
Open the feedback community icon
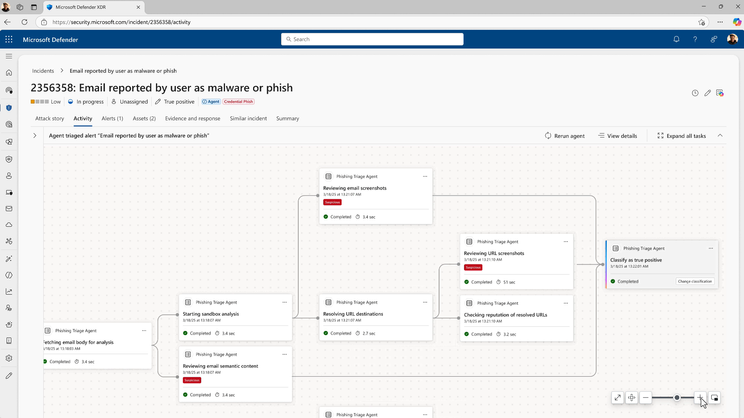pyautogui.click(x=714, y=39)
